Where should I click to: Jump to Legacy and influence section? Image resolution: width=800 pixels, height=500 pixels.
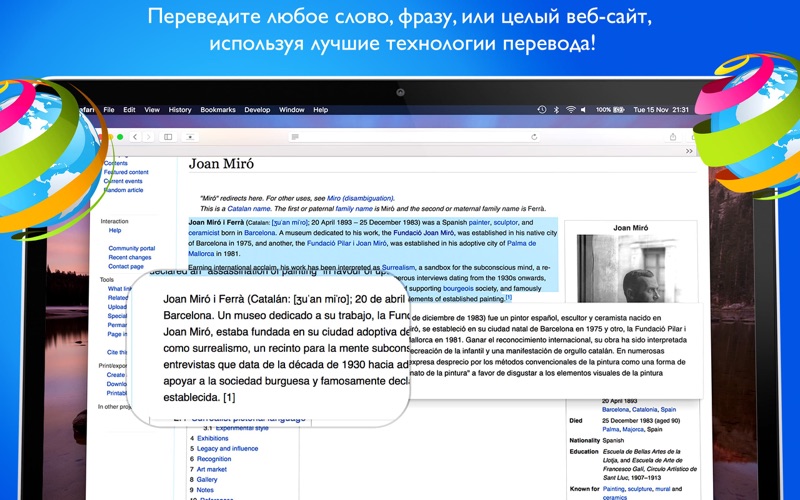pos(227,448)
